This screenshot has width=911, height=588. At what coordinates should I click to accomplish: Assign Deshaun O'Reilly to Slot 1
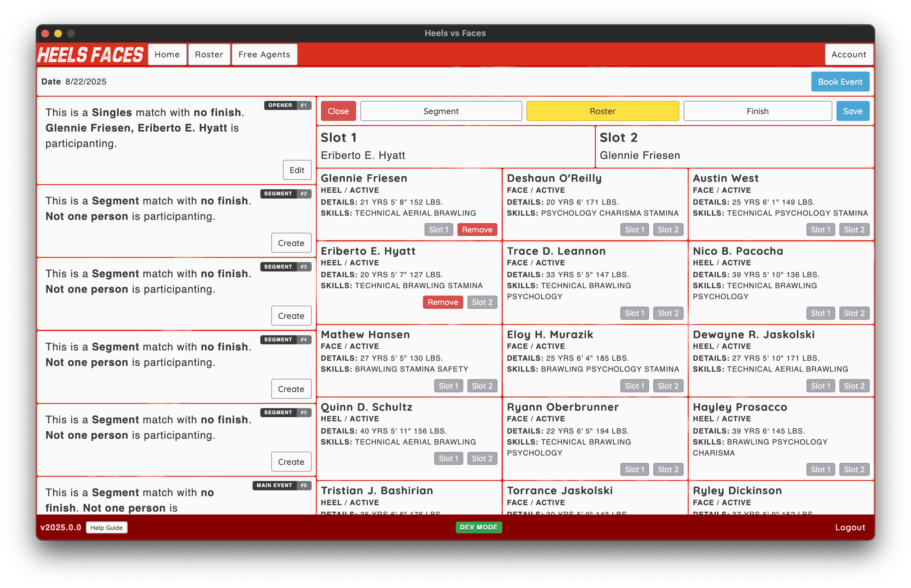tap(634, 230)
